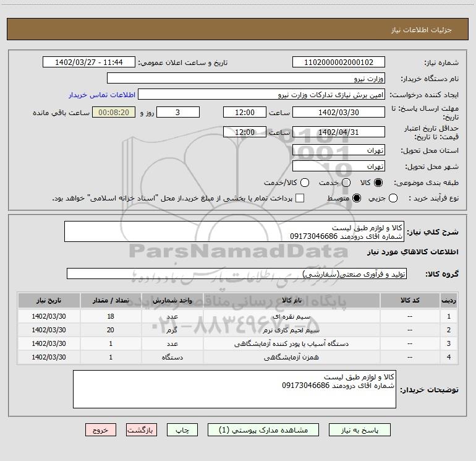
Task: Click the بازگشت back button
Action: (x=142, y=430)
